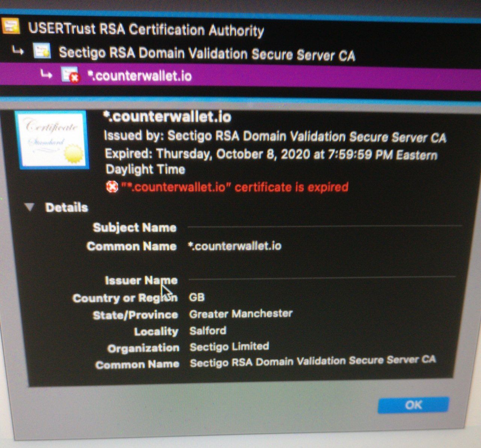Click the Expired Thursday, October 8, 2020 text
481x448 pixels.
point(271,161)
